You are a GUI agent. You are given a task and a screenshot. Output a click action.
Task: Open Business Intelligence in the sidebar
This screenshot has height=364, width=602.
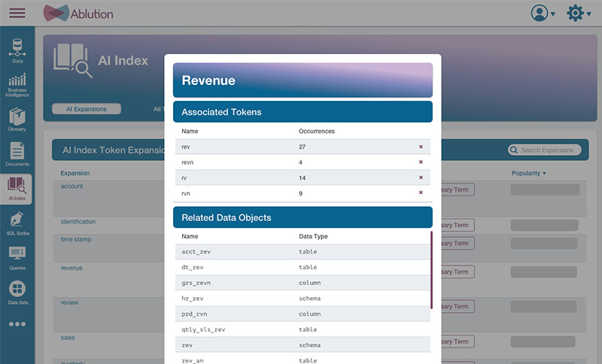17,85
